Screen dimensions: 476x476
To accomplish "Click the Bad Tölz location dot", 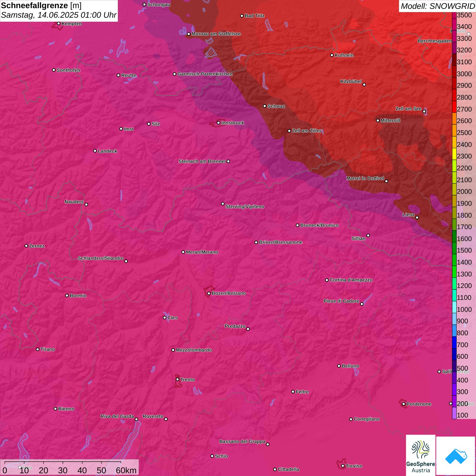I will click(x=242, y=16).
